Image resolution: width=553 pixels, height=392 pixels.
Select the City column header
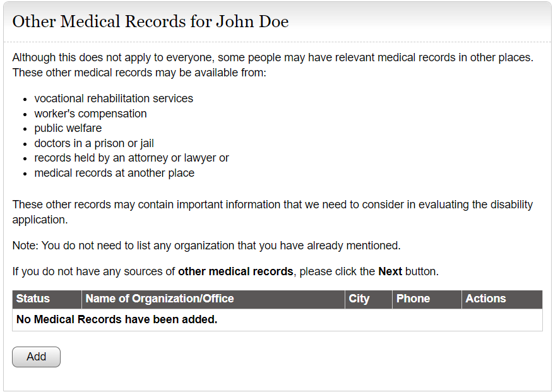pos(359,299)
